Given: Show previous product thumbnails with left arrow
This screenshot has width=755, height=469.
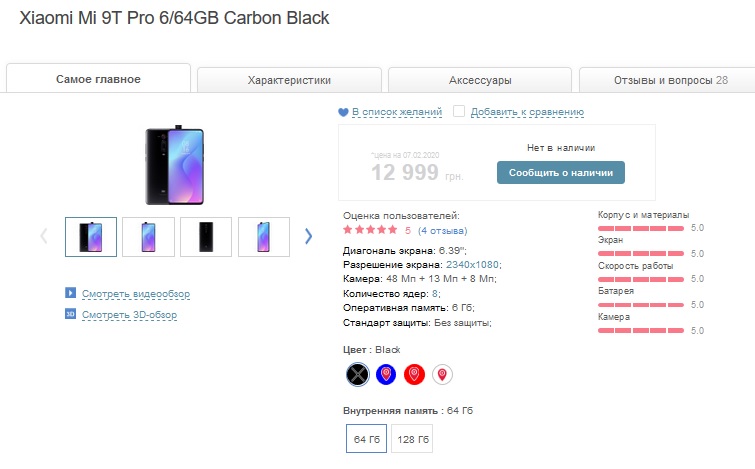Looking at the screenshot, I should click(x=44, y=236).
